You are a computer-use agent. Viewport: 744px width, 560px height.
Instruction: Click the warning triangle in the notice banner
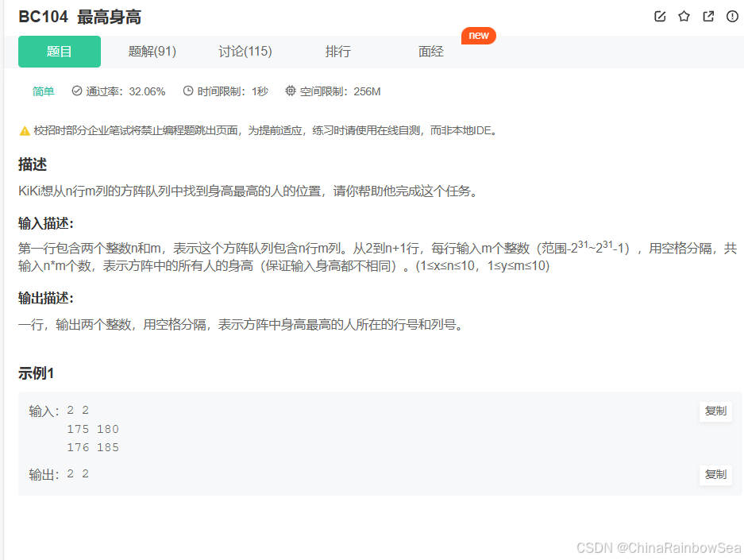24,129
